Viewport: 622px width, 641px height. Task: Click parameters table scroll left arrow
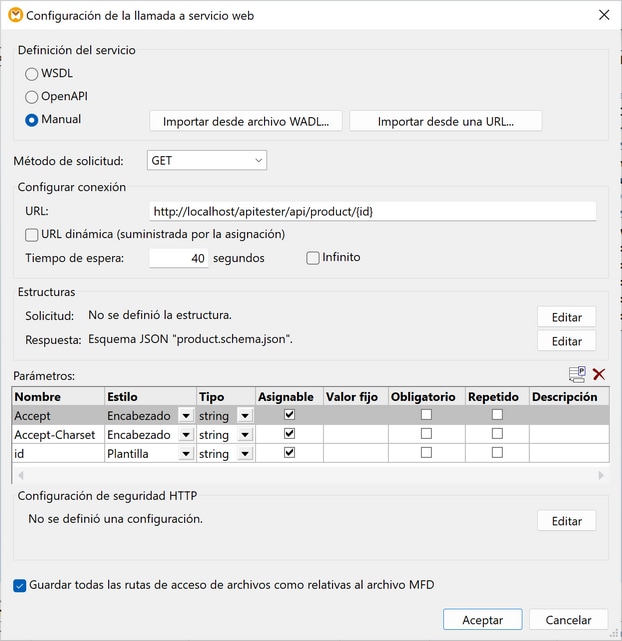tap(21, 475)
